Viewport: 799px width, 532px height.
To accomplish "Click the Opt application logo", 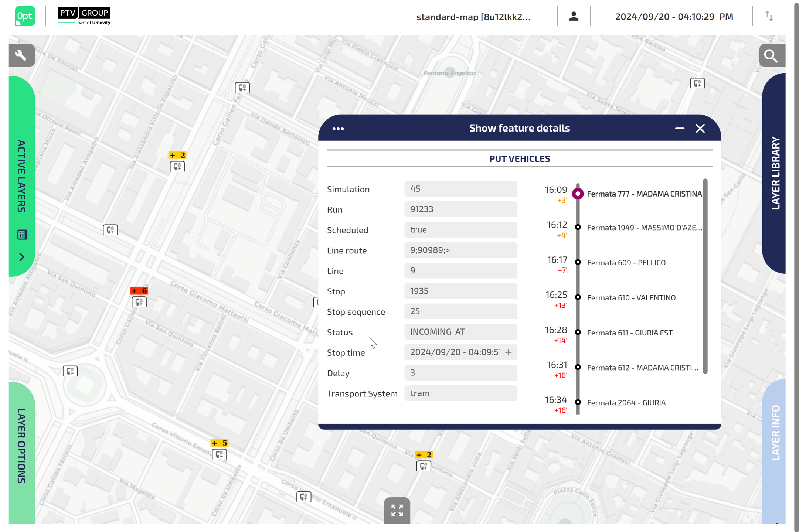I will point(24,16).
